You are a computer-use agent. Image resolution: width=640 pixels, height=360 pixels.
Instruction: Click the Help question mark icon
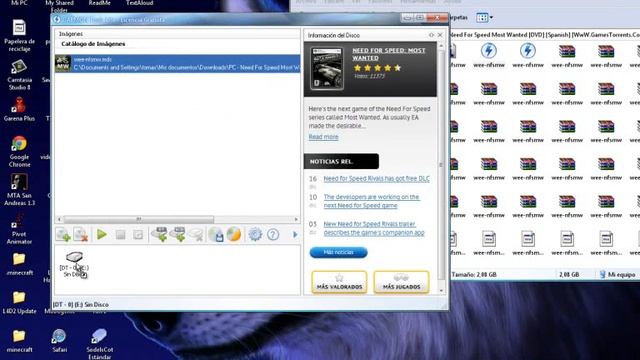pos(273,234)
